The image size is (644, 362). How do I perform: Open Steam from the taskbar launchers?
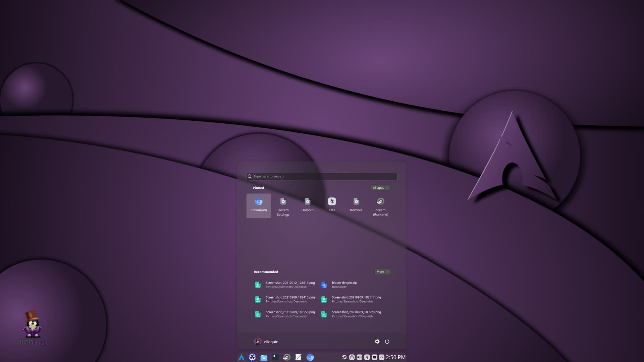(x=287, y=357)
